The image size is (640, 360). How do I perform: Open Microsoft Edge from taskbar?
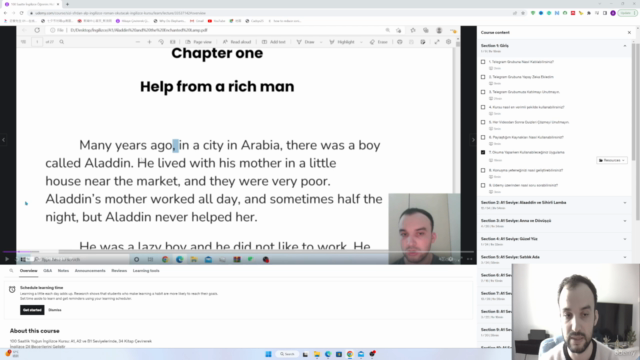click(x=328, y=354)
